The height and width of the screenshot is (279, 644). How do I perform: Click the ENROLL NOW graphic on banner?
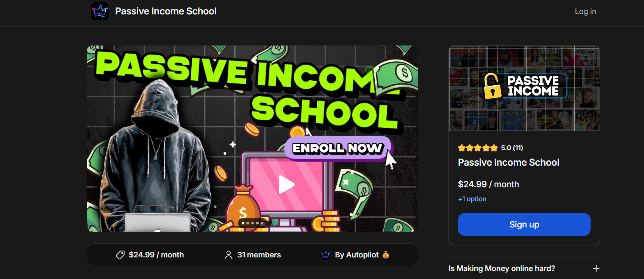coord(338,148)
